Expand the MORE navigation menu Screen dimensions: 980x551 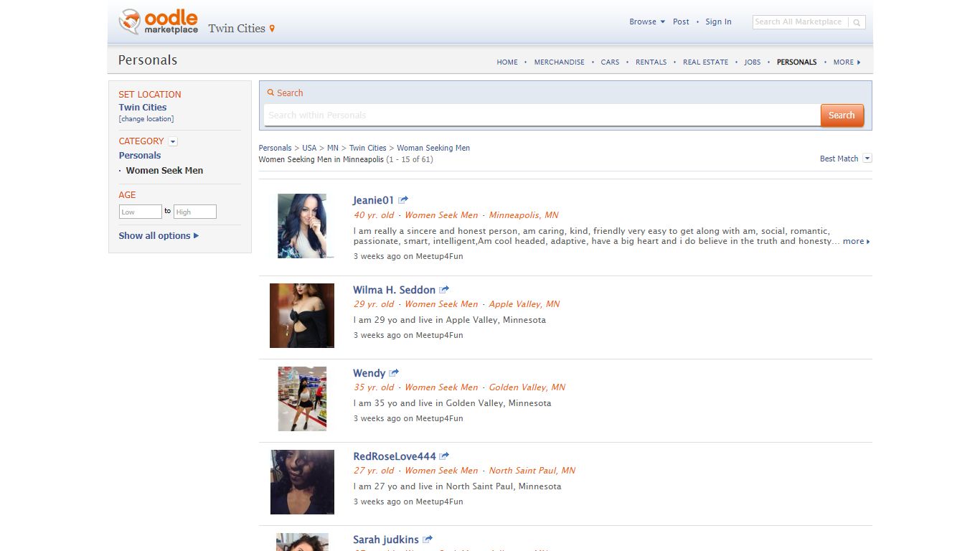[x=847, y=62]
